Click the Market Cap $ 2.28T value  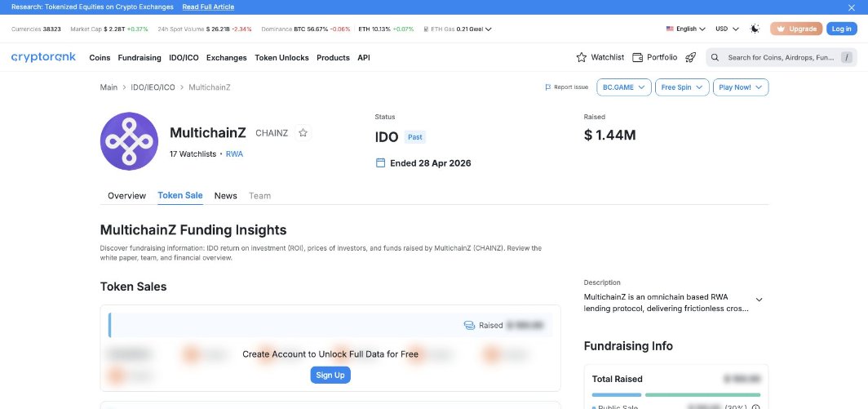(114, 29)
